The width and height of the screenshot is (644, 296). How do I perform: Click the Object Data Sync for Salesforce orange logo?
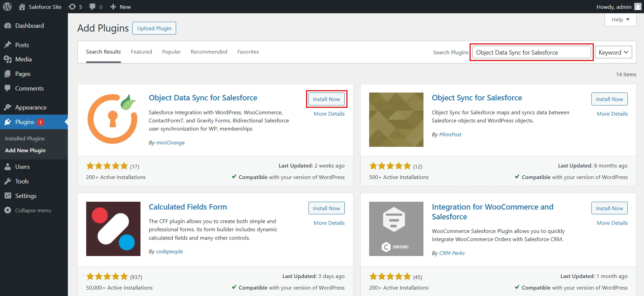113,119
